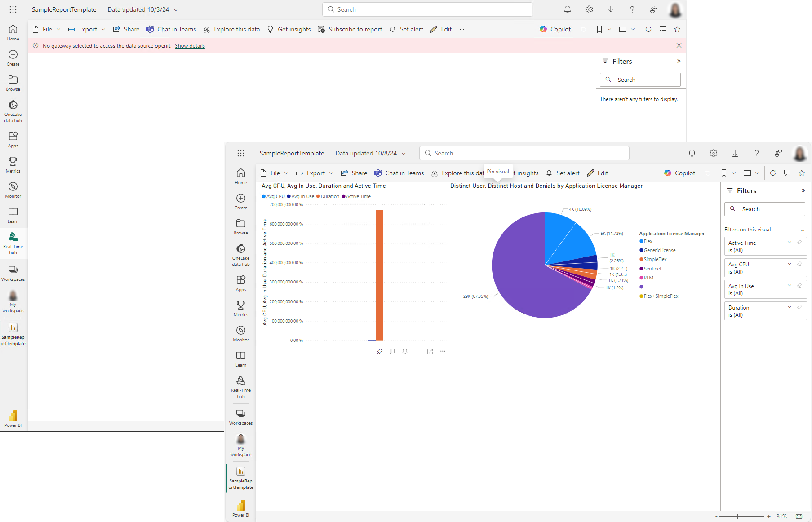The width and height of the screenshot is (812, 522).
Task: Open the File menu
Action: coord(275,173)
